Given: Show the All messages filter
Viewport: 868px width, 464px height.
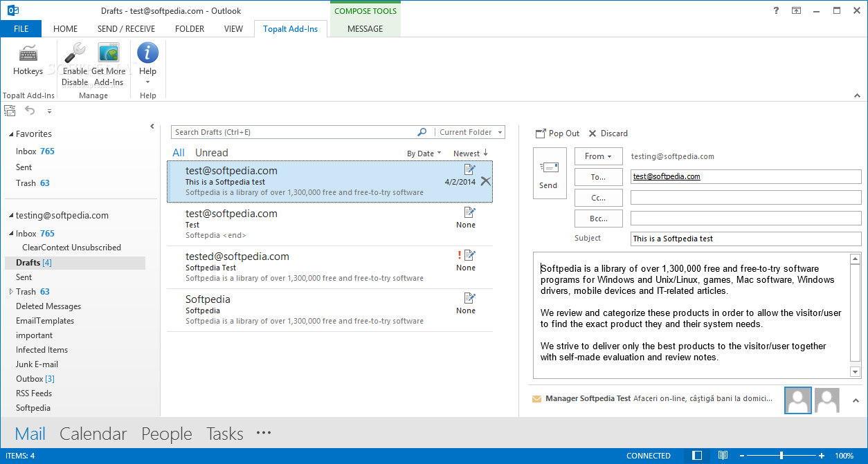Looking at the screenshot, I should pos(179,153).
